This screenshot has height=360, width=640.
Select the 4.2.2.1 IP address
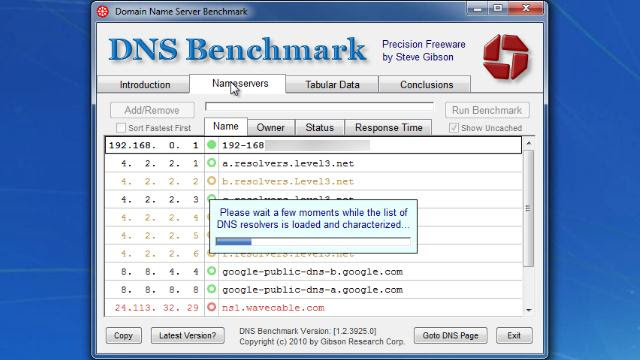coord(160,164)
